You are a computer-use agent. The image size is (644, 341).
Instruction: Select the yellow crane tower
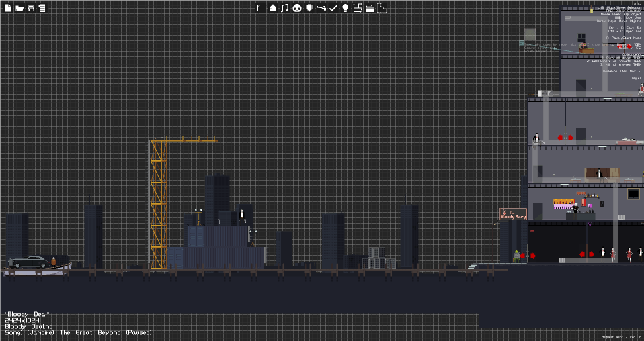point(159,204)
